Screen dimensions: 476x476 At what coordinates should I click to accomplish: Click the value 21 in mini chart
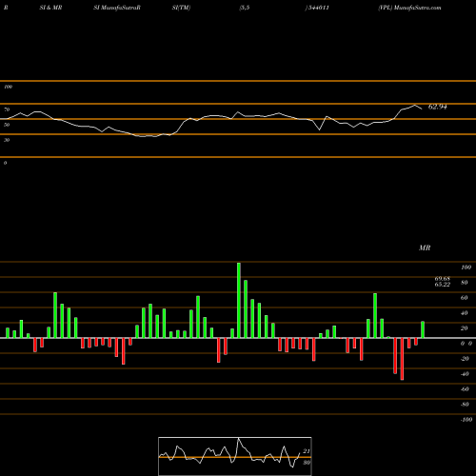(x=307, y=451)
